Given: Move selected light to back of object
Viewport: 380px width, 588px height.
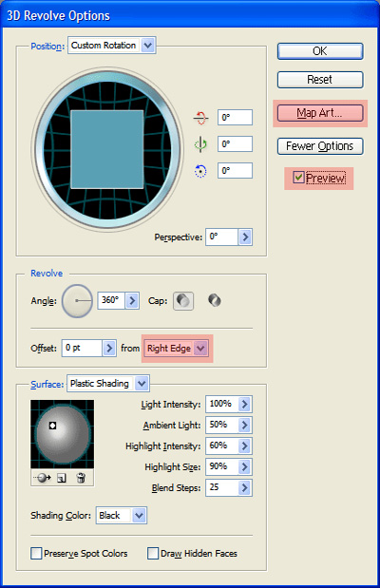Looking at the screenshot, I should click(42, 478).
